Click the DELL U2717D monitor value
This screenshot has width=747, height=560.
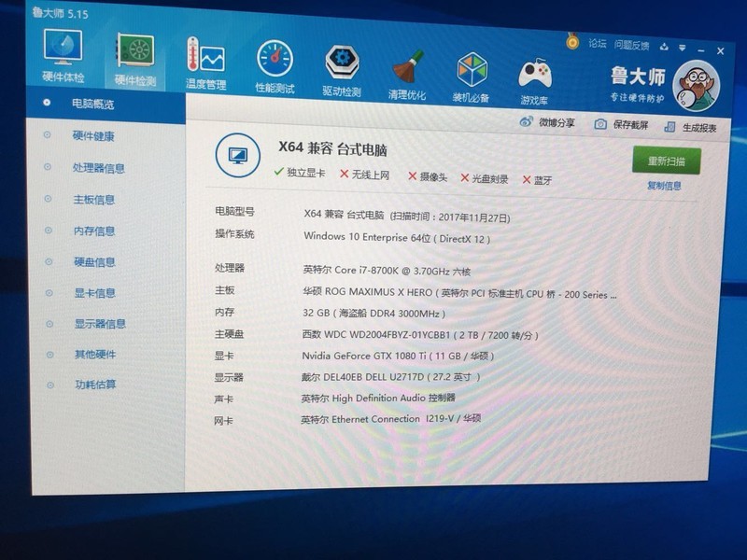390,377
